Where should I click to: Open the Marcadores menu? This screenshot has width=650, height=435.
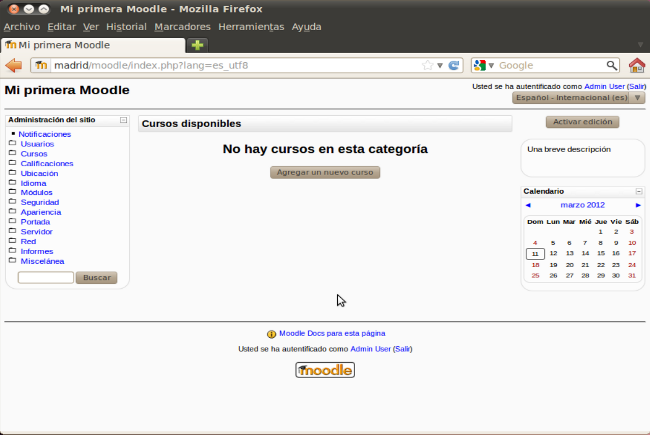coord(182,26)
